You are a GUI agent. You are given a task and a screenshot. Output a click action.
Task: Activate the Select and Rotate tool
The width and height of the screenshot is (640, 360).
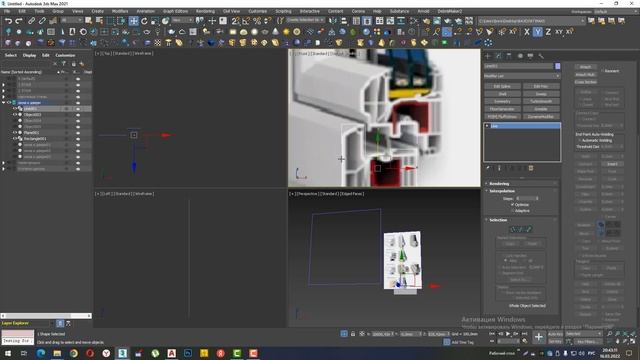click(x=144, y=21)
